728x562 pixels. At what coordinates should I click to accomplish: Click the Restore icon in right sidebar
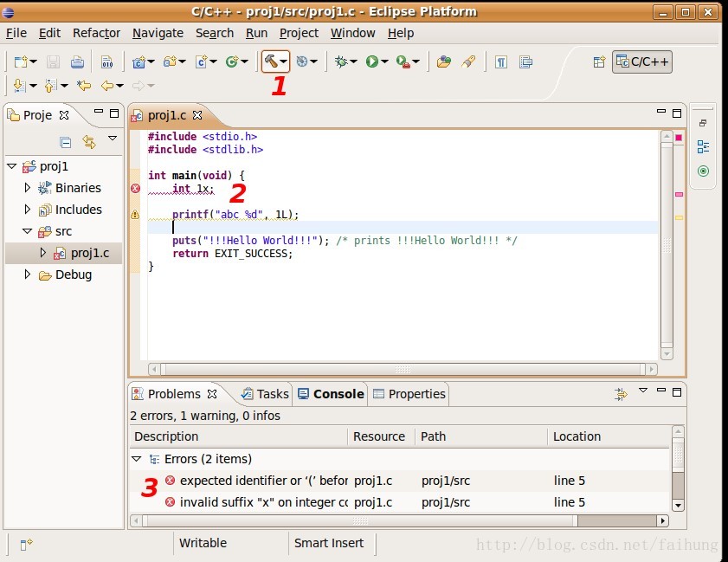(x=703, y=123)
